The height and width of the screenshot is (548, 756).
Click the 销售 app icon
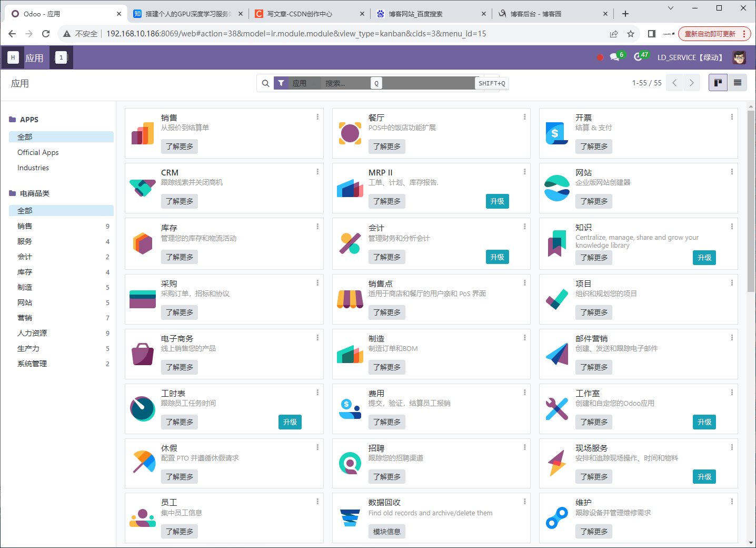coord(143,133)
